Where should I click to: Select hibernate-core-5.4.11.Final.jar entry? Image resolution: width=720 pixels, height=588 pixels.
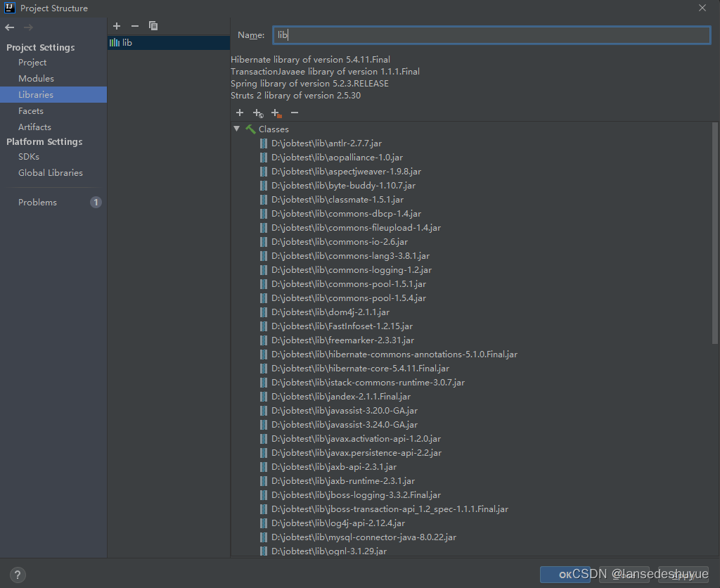361,369
